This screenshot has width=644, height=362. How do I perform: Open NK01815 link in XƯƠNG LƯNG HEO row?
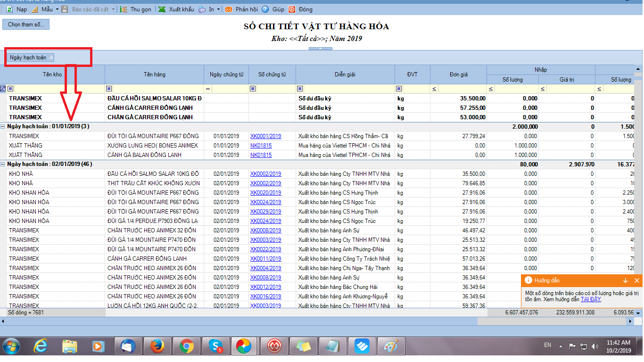pyautogui.click(x=261, y=145)
